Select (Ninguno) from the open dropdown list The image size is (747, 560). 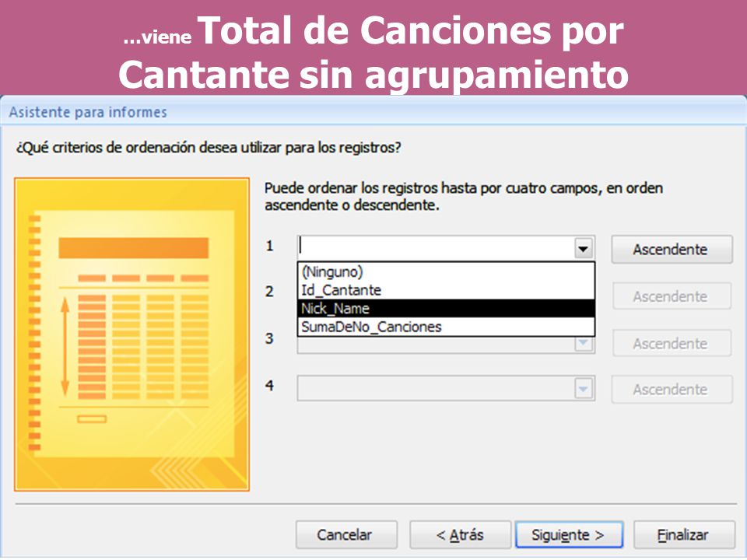[446, 272]
